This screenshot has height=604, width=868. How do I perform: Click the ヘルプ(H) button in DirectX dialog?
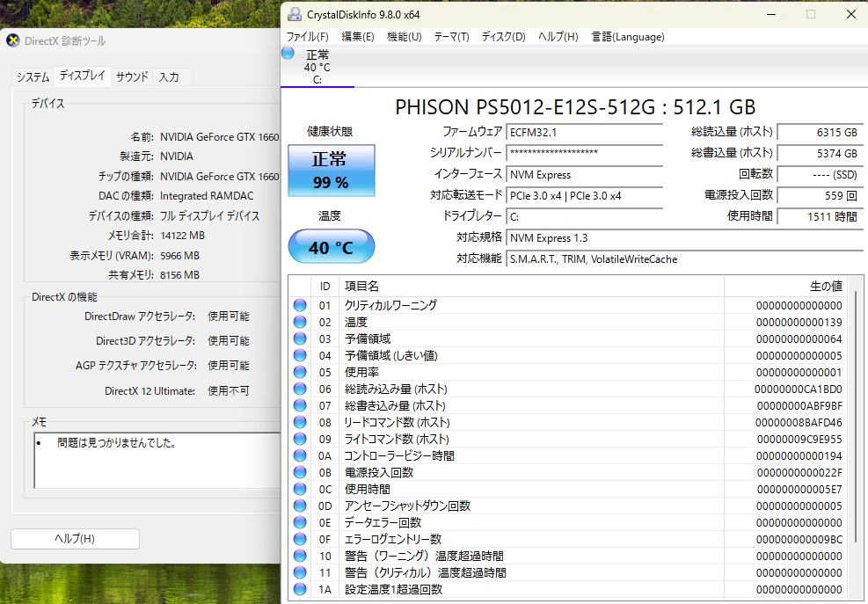[x=75, y=538]
